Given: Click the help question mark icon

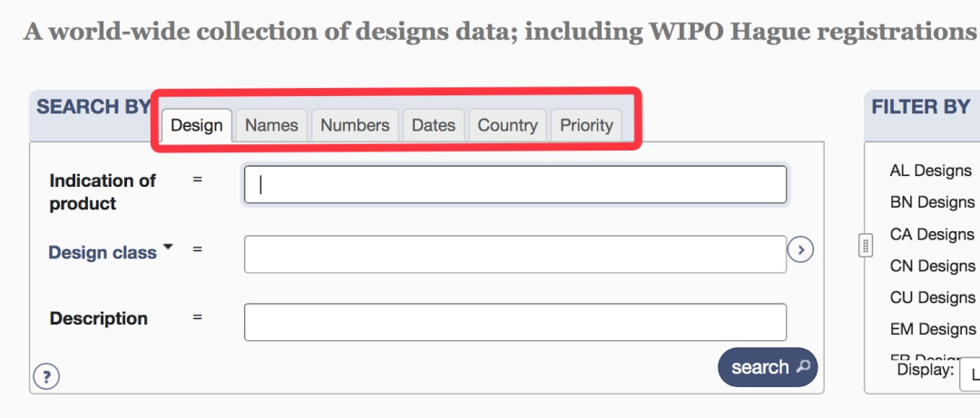Looking at the screenshot, I should pyautogui.click(x=46, y=377).
